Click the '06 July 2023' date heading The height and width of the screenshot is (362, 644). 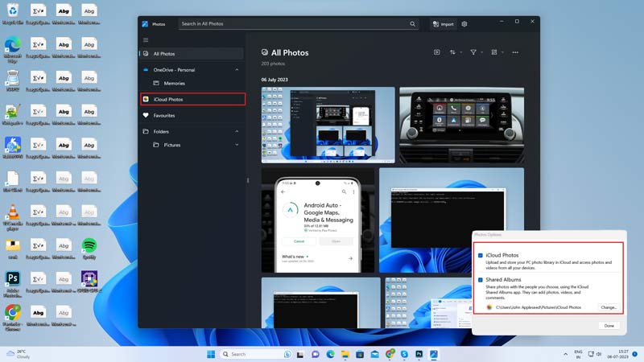point(275,80)
